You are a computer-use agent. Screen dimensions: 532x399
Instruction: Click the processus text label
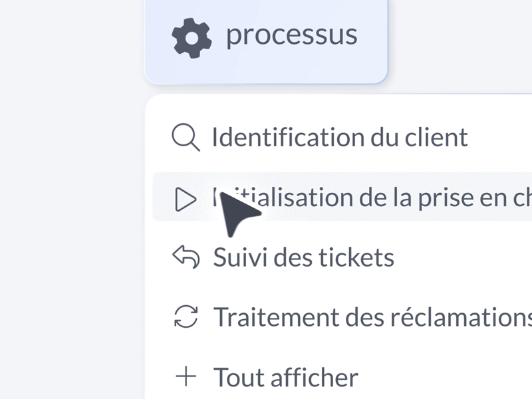pos(291,36)
